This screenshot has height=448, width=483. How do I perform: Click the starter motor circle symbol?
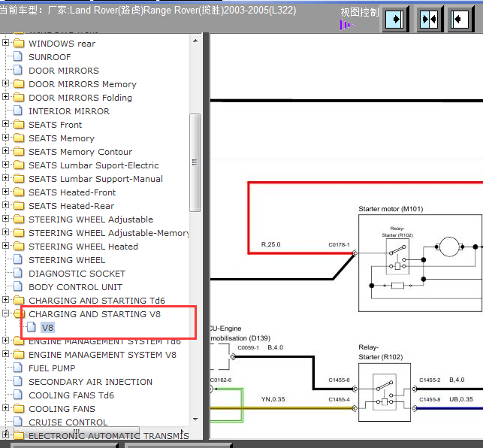pyautogui.click(x=449, y=247)
